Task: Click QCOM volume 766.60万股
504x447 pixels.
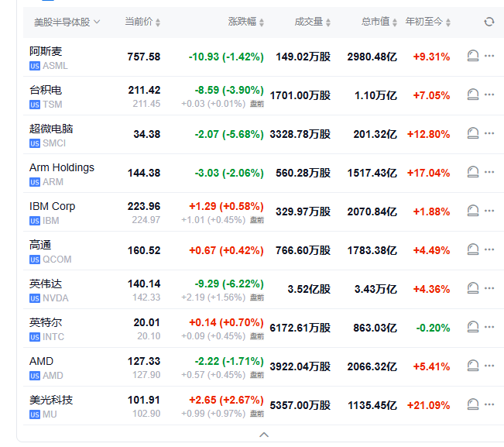Action: 303,250
